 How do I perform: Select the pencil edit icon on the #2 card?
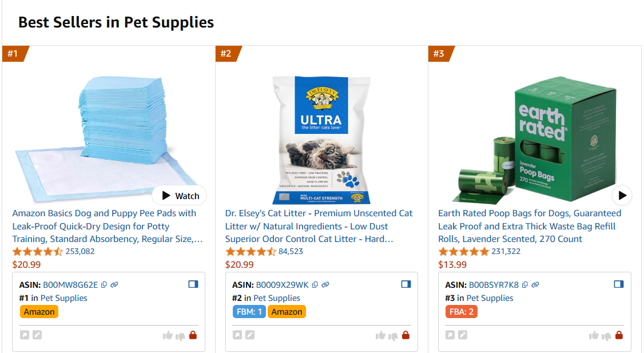[250, 335]
